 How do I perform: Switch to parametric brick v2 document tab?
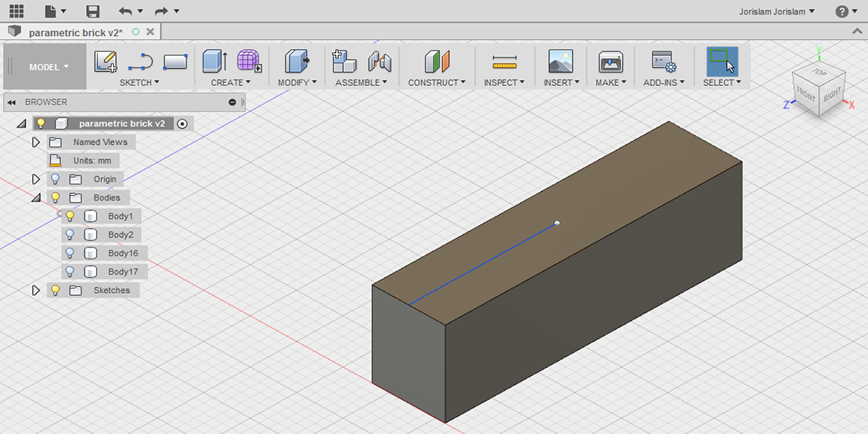[76, 32]
